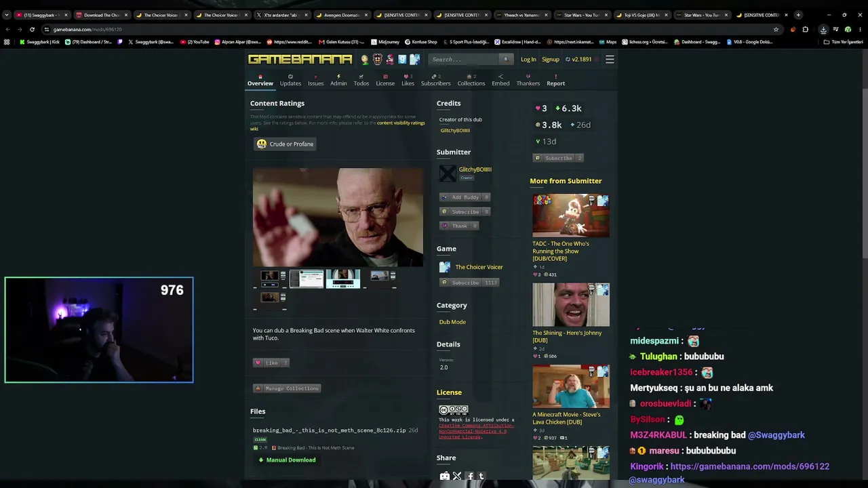Click the Manage Collections button
The width and height of the screenshot is (868, 488).
287,388
